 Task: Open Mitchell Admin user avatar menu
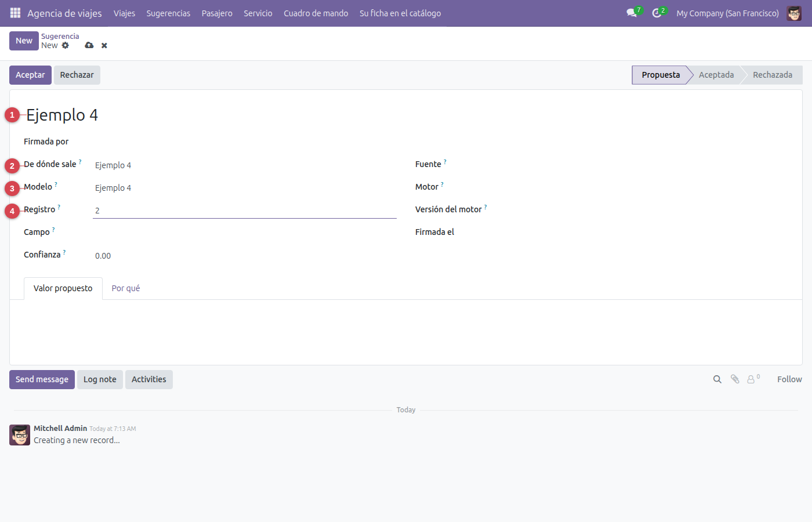click(794, 13)
